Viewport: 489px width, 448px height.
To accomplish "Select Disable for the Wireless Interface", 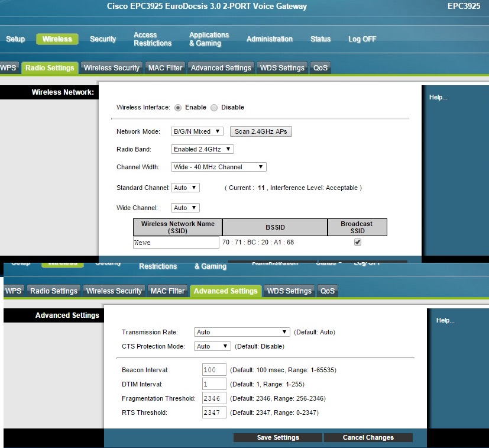I will 214,108.
